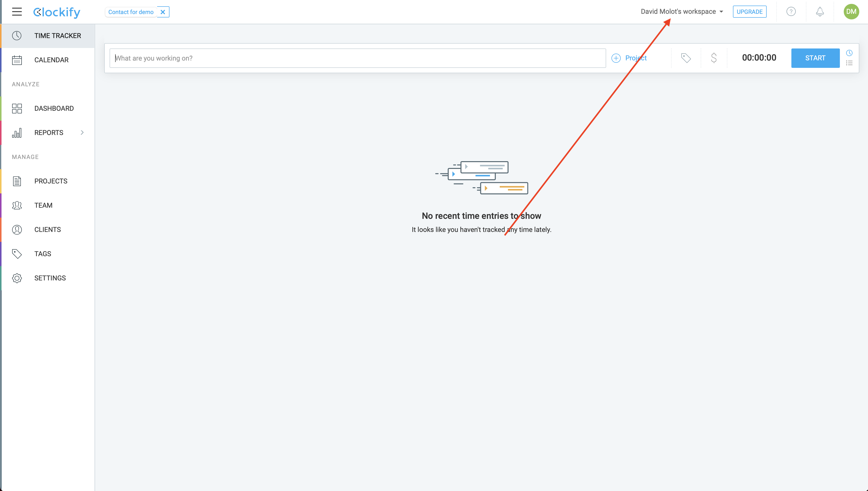Expand the Reports submenu chevron
Image resolution: width=868 pixels, height=491 pixels.
[x=82, y=133]
